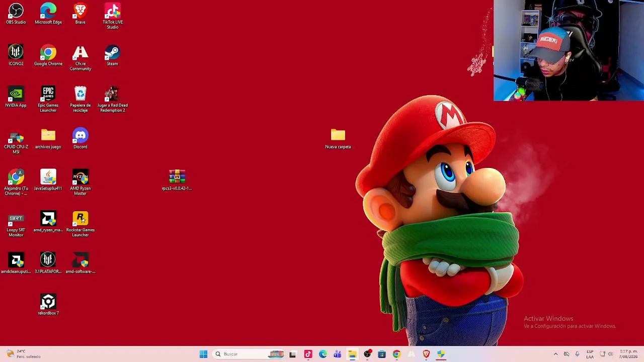Select the AMD Ryzen Master icon
644x362 pixels.
coord(80,182)
